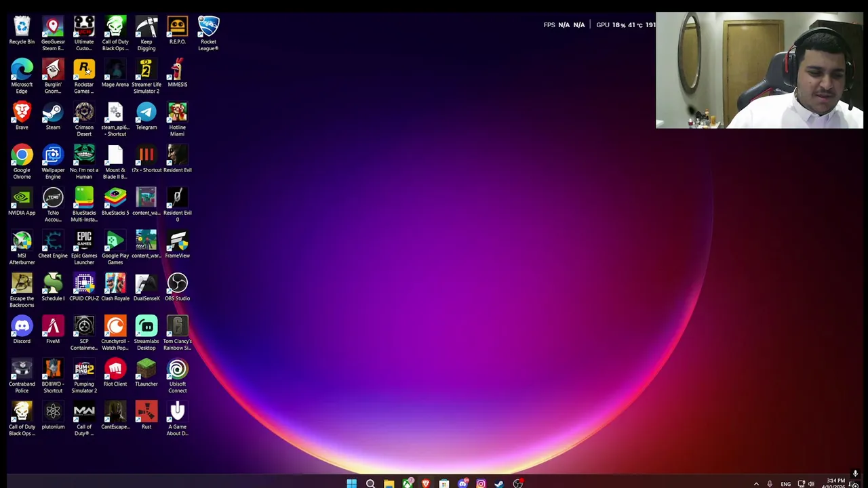Select the Hotline Miami shortcut
This screenshot has height=488, width=868.
click(177, 119)
